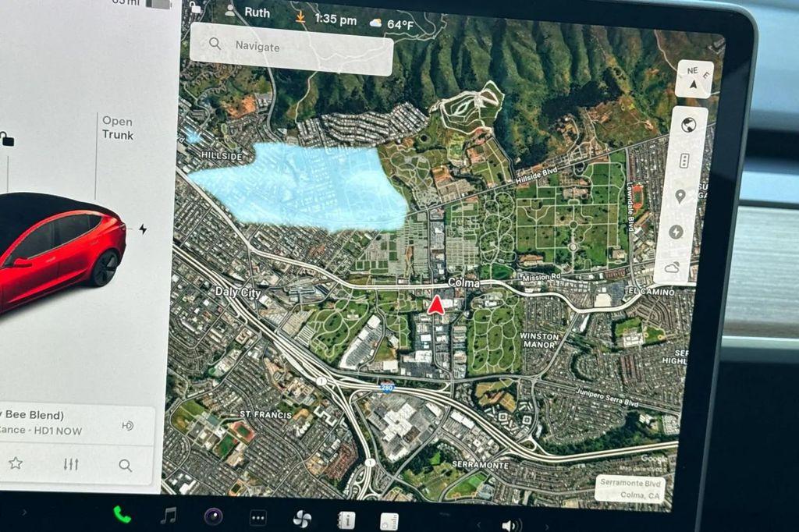Open climate fan controls

coord(302,519)
